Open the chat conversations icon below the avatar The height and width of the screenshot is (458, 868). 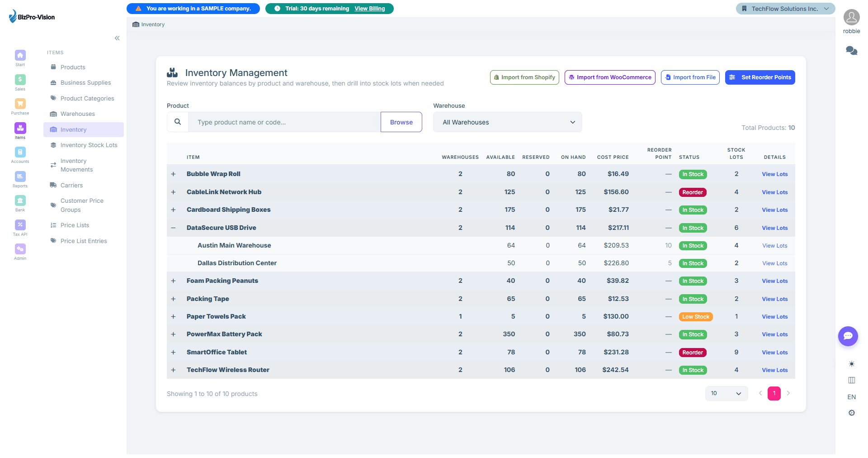click(x=851, y=51)
